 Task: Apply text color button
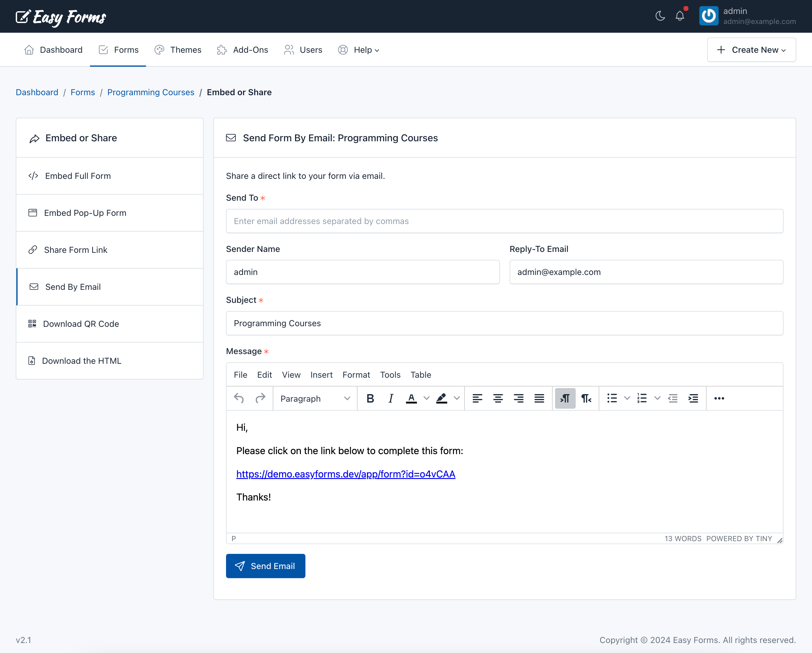(x=412, y=398)
